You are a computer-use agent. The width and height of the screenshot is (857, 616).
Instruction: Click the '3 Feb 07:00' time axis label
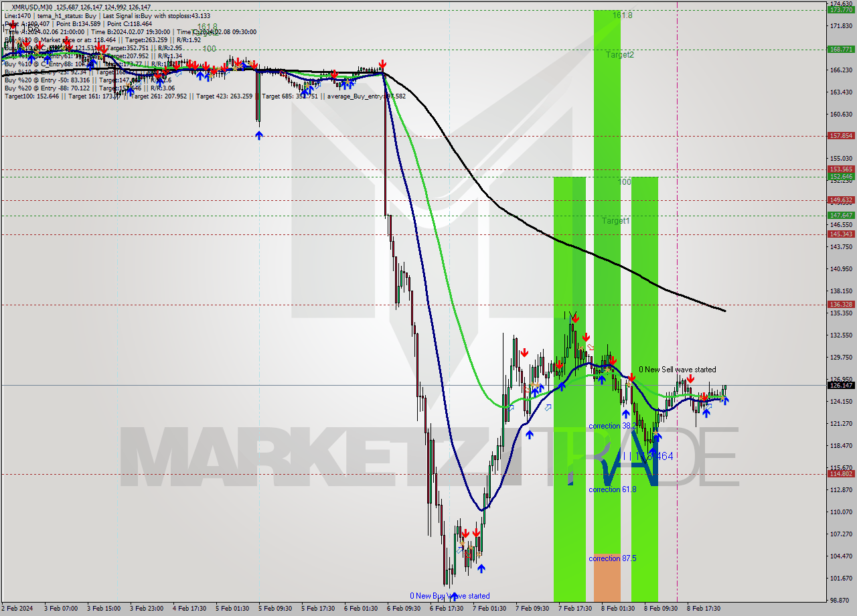(x=60, y=609)
